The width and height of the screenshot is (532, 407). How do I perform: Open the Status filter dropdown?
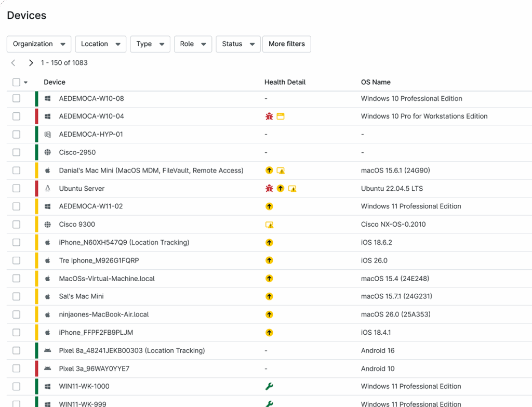[237, 44]
